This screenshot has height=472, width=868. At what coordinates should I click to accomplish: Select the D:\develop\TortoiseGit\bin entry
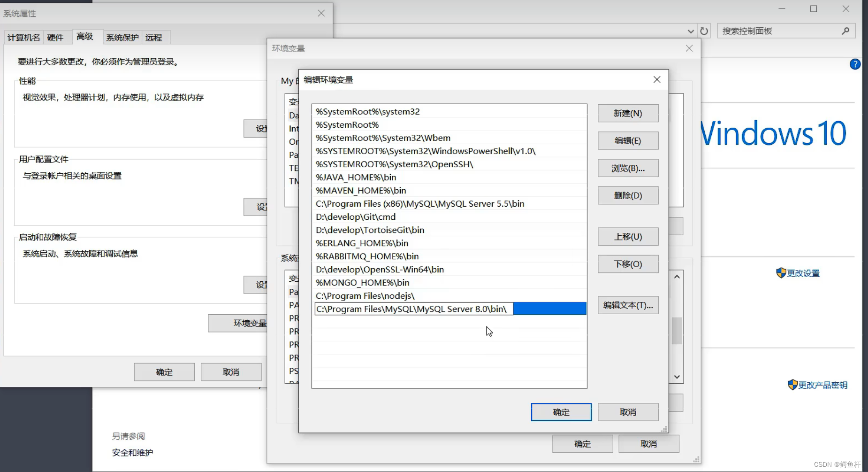point(449,230)
